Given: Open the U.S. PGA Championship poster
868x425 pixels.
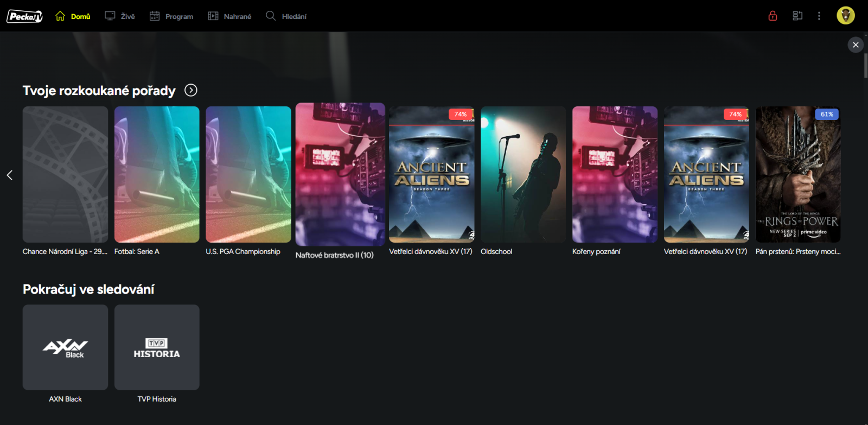Looking at the screenshot, I should tap(248, 174).
